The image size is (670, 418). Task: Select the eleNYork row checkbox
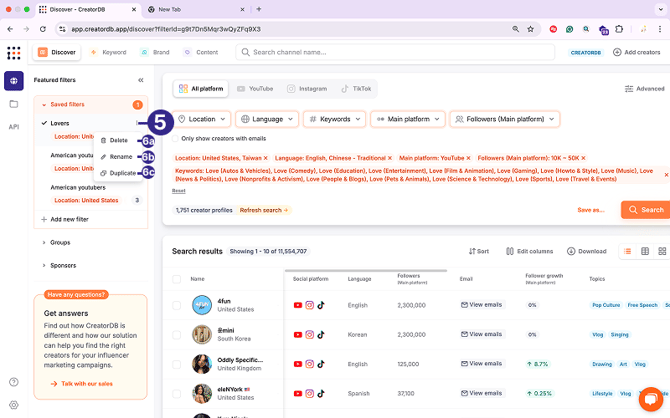pyautogui.click(x=176, y=393)
